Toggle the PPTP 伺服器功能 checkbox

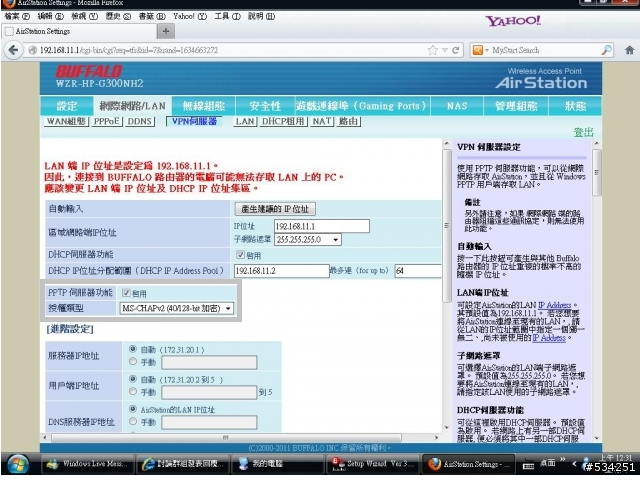(126, 293)
